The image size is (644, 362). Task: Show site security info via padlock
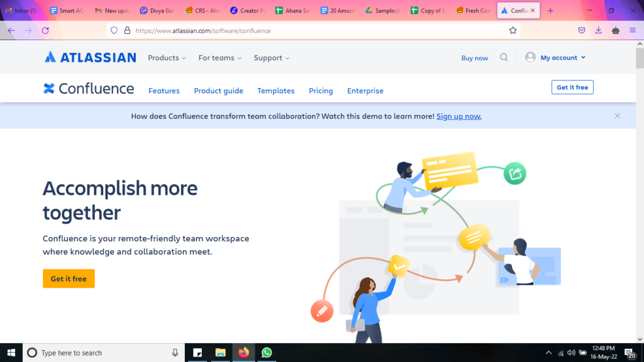click(127, 30)
